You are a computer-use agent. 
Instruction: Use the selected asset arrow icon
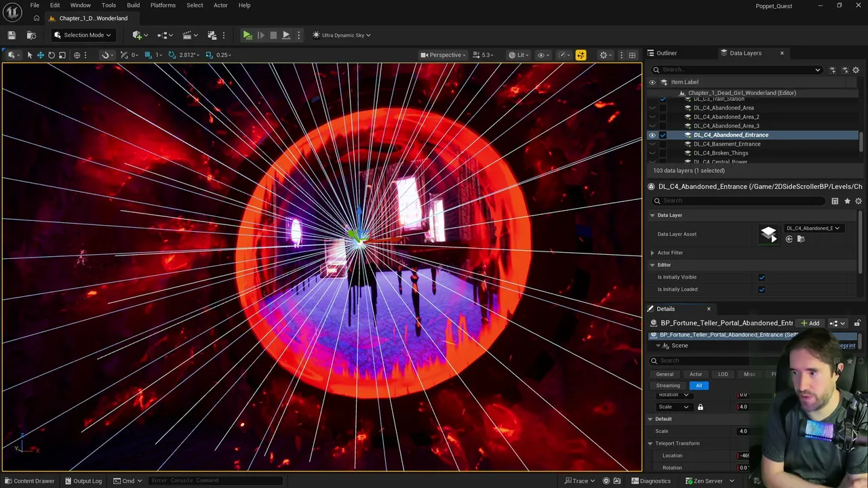[789, 239]
